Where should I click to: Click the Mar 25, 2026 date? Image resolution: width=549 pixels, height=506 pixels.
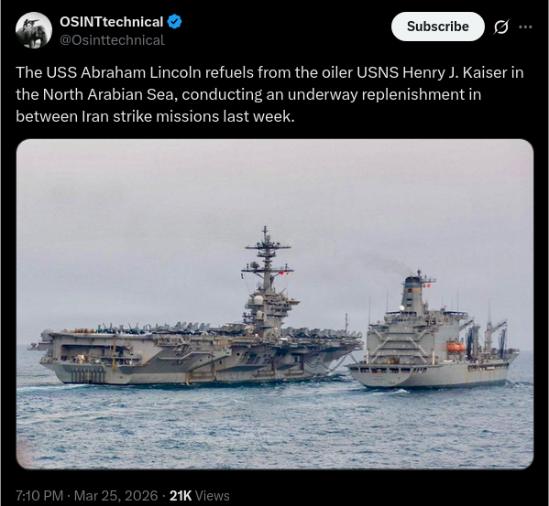click(116, 496)
